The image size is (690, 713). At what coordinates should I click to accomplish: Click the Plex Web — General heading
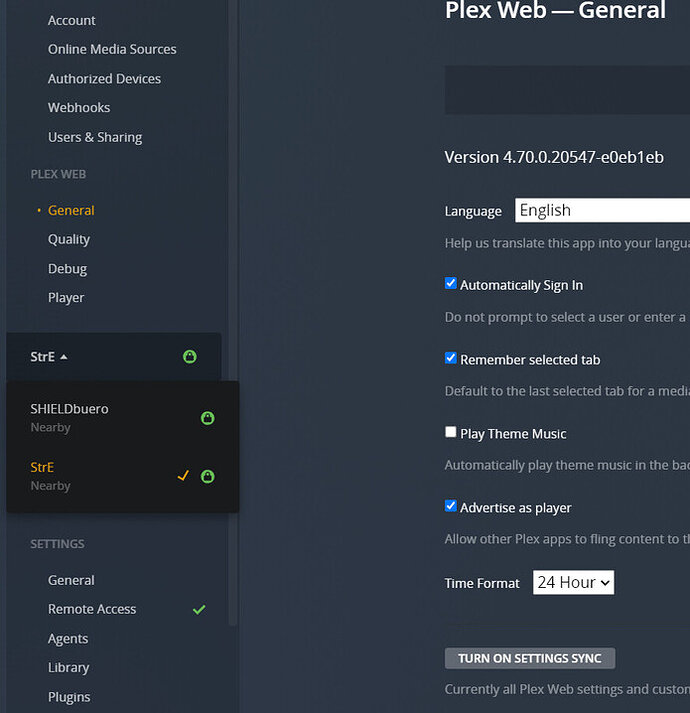click(555, 11)
